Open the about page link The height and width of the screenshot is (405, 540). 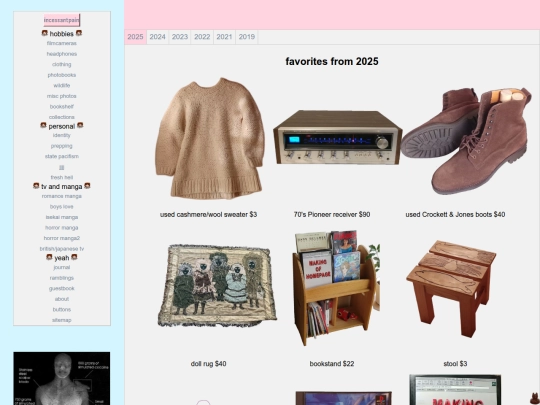62,299
